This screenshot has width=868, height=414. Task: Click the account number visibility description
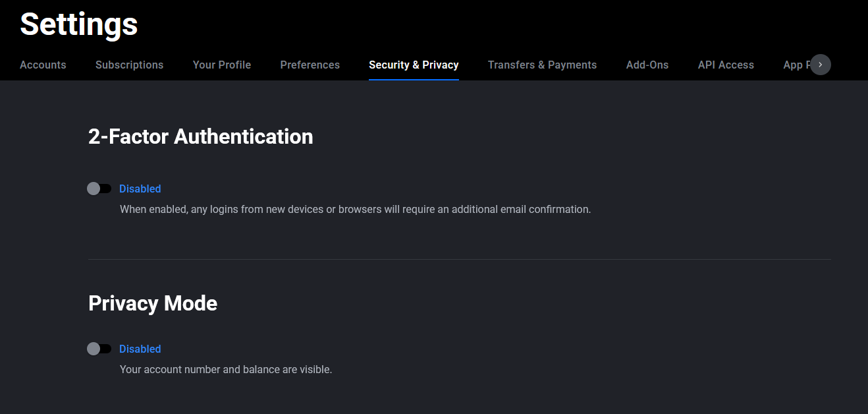[x=226, y=370]
